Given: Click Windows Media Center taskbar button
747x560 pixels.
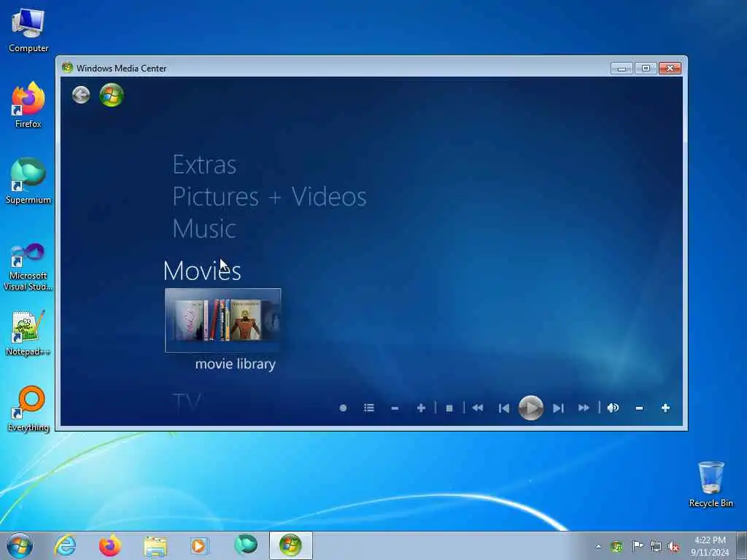Looking at the screenshot, I should tap(290, 545).
